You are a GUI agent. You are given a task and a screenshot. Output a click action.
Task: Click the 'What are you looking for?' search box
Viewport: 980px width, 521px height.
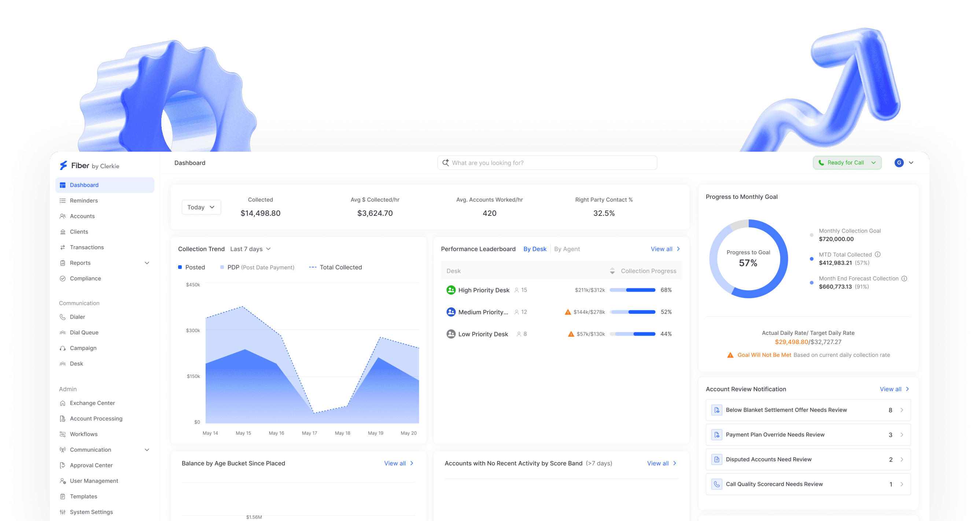547,163
